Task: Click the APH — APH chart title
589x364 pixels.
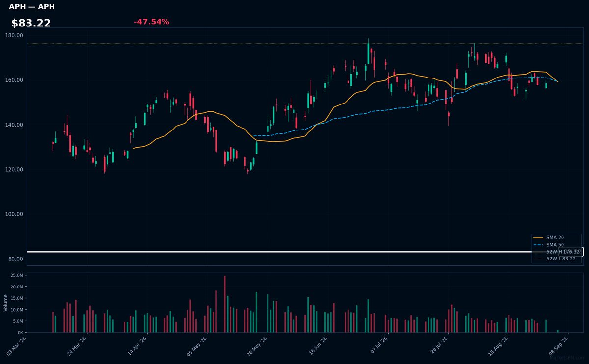Action: tap(32, 7)
